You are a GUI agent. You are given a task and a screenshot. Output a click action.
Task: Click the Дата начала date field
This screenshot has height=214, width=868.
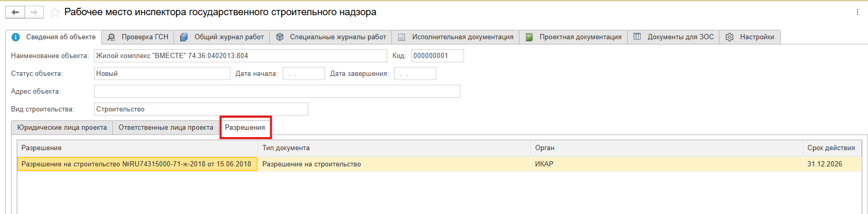tap(304, 74)
